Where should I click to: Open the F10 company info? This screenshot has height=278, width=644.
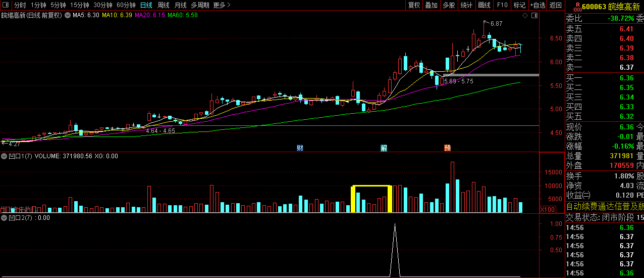click(502, 5)
